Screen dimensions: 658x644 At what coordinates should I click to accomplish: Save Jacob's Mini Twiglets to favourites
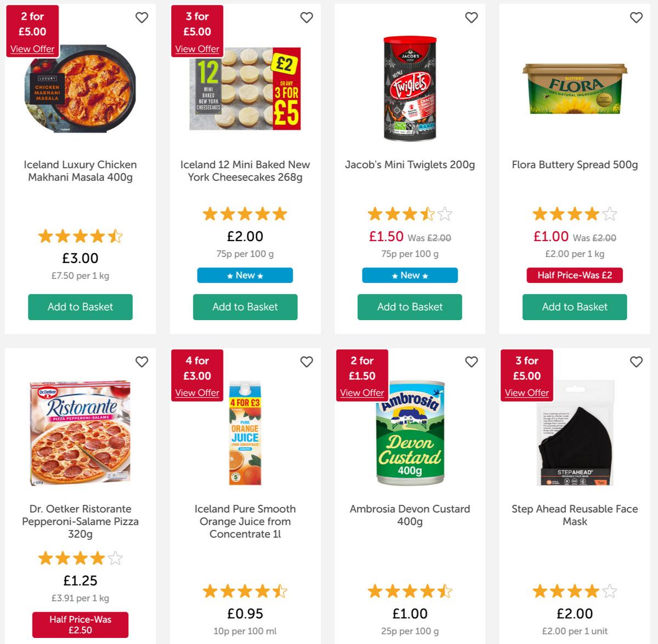472,18
